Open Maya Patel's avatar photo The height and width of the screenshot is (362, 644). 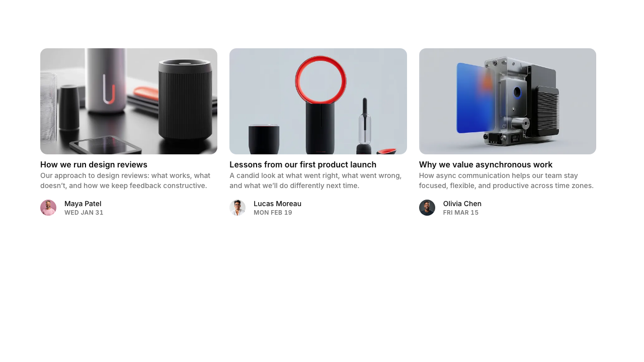coord(48,208)
